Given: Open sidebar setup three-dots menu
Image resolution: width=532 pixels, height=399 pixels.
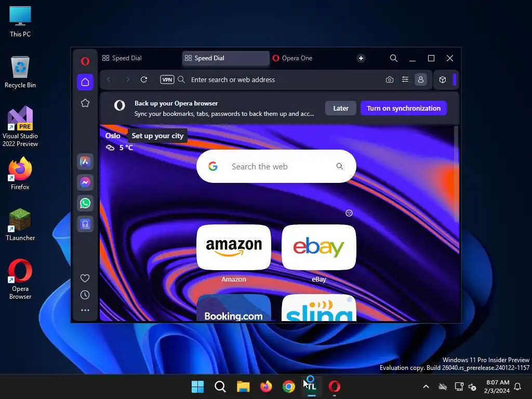Looking at the screenshot, I should [x=85, y=310].
